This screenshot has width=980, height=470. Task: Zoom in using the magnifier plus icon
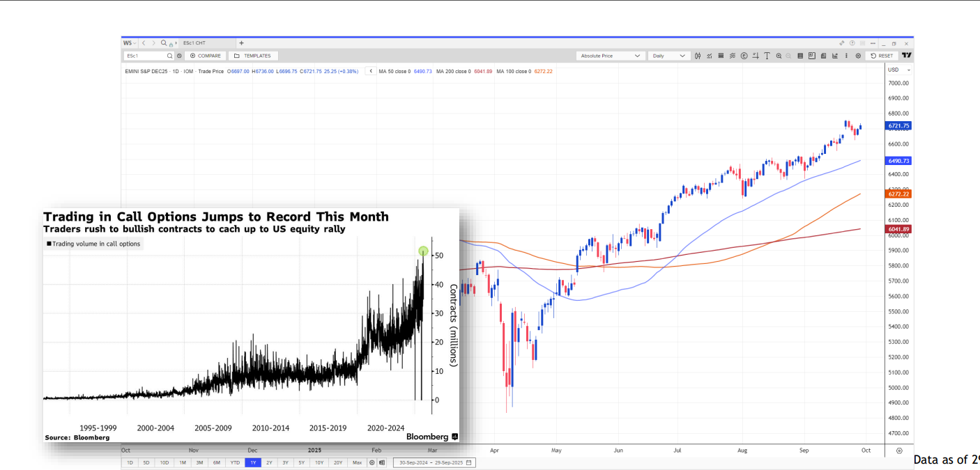click(x=778, y=56)
